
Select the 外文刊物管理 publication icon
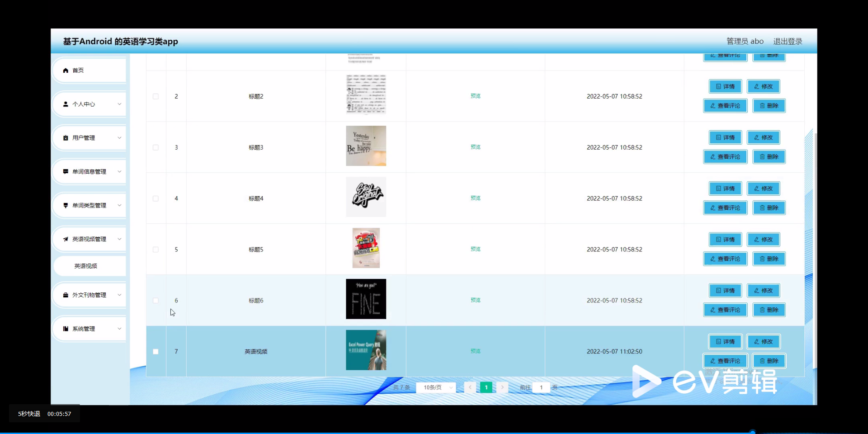click(x=66, y=295)
